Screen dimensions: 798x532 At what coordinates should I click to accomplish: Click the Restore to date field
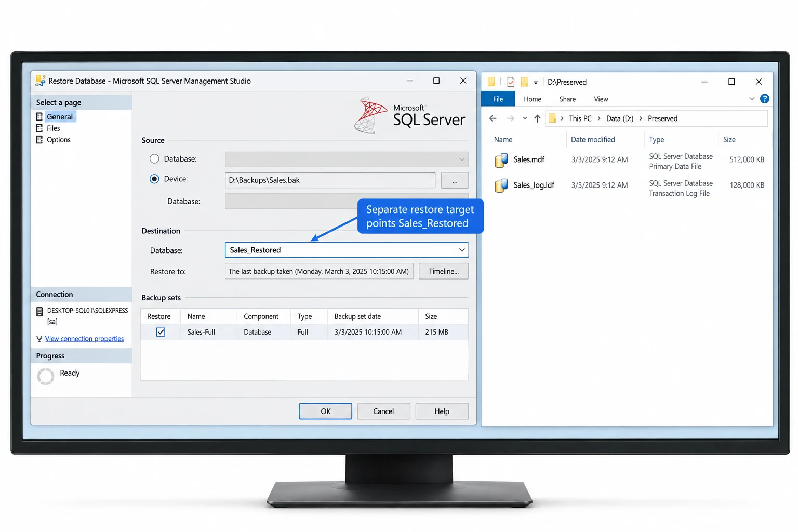pos(319,271)
